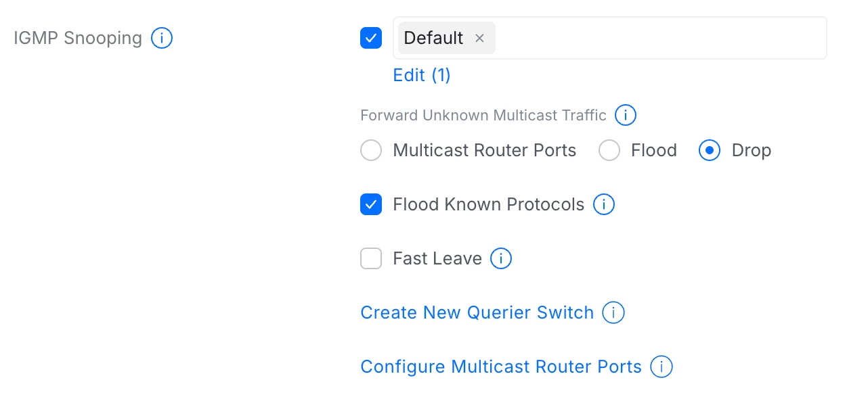868x395 pixels.
Task: Disable the IGMP Snooping checkbox
Action: point(371,38)
